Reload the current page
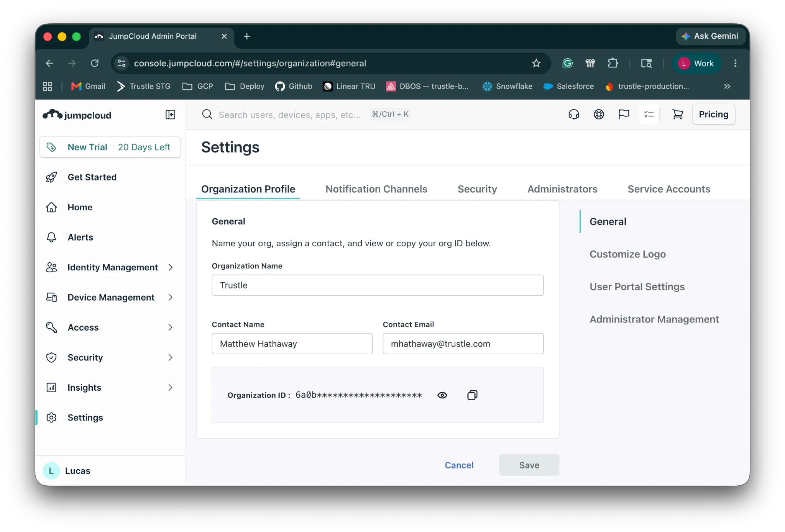Screen dimensions: 785x532 pos(95,63)
